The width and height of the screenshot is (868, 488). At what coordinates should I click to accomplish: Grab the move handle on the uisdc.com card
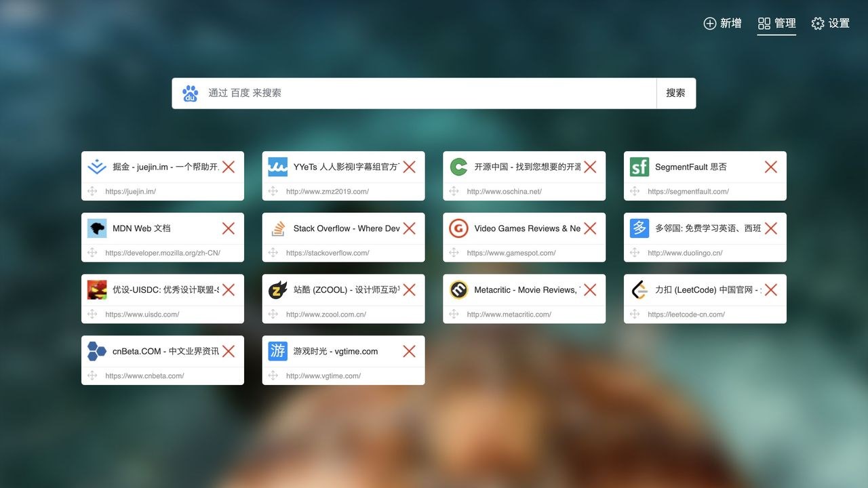point(92,314)
